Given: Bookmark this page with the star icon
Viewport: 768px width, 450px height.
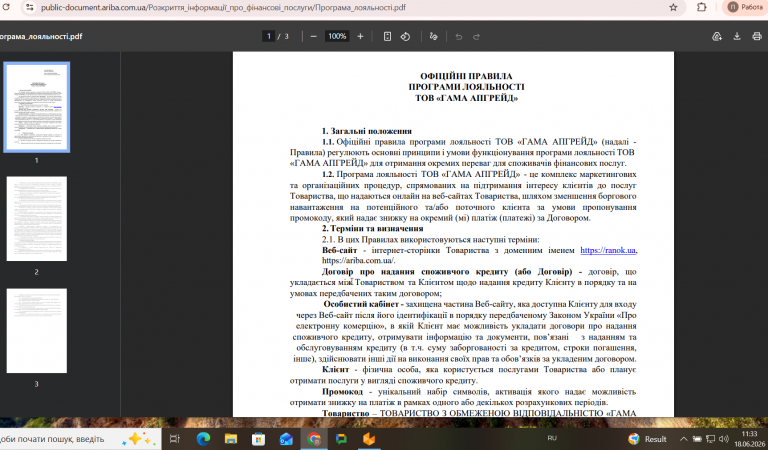Looking at the screenshot, I should tap(673, 7).
